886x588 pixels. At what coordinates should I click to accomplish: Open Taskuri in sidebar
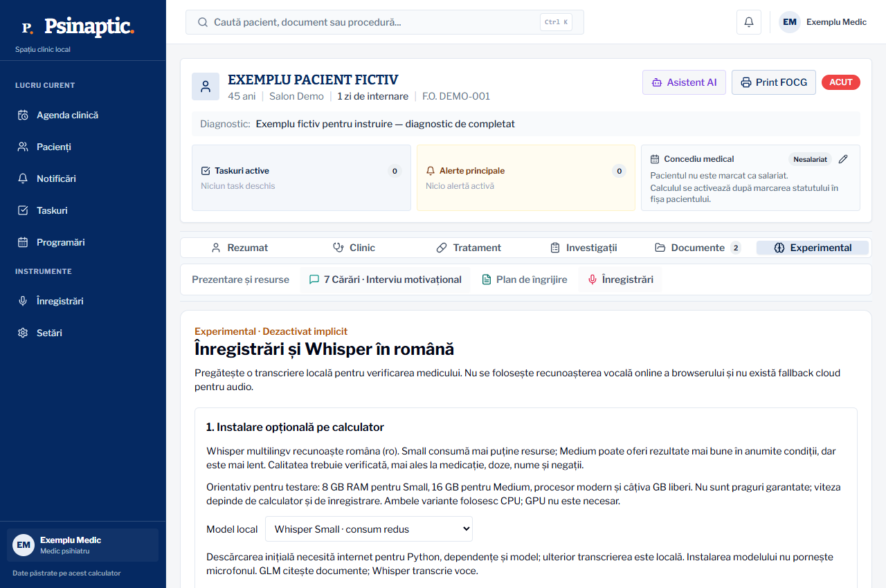click(83, 210)
